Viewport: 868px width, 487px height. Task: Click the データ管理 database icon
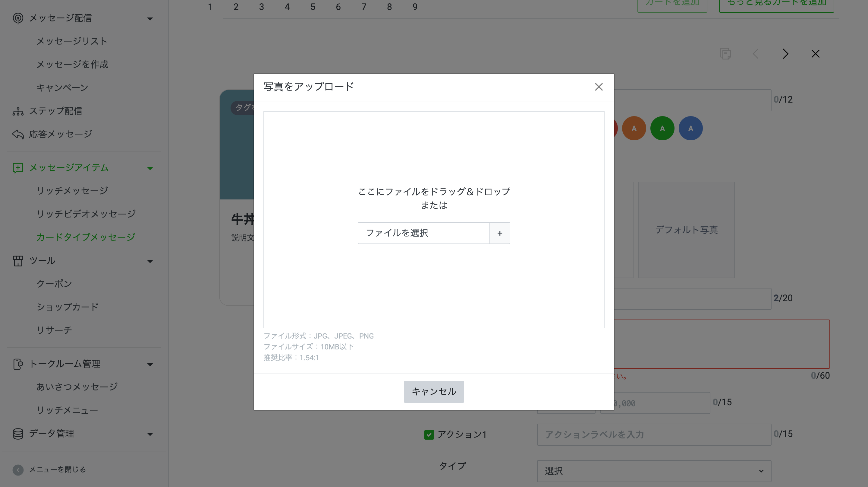click(18, 434)
